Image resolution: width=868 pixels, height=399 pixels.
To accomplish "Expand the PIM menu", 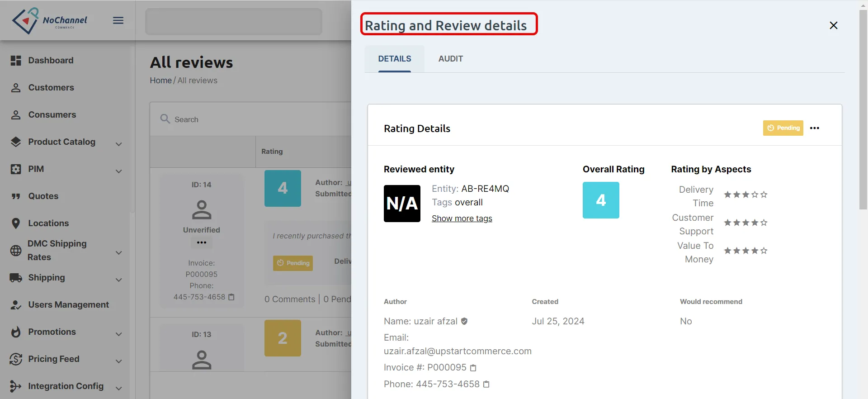I will coord(119,171).
